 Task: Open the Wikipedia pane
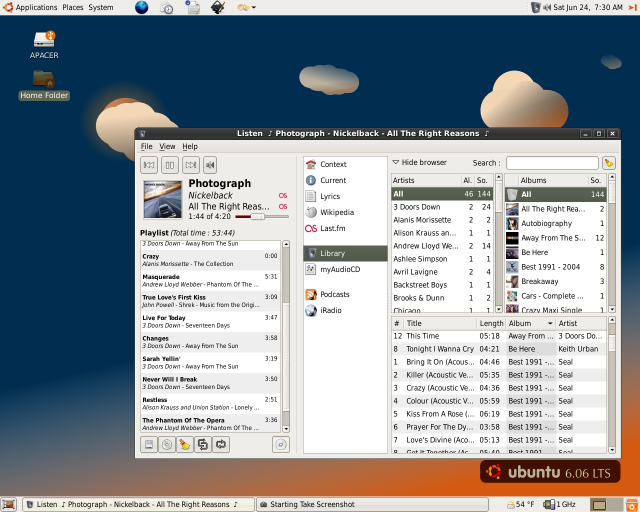[345, 212]
